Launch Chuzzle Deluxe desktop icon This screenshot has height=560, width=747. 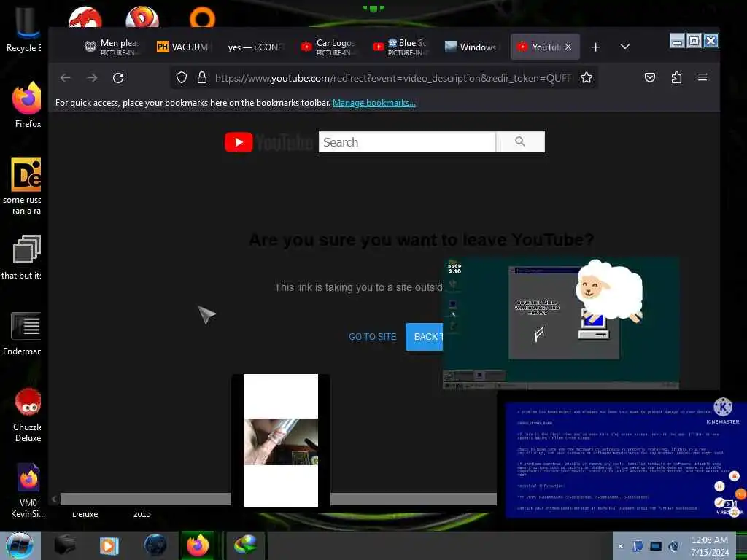pos(27,414)
